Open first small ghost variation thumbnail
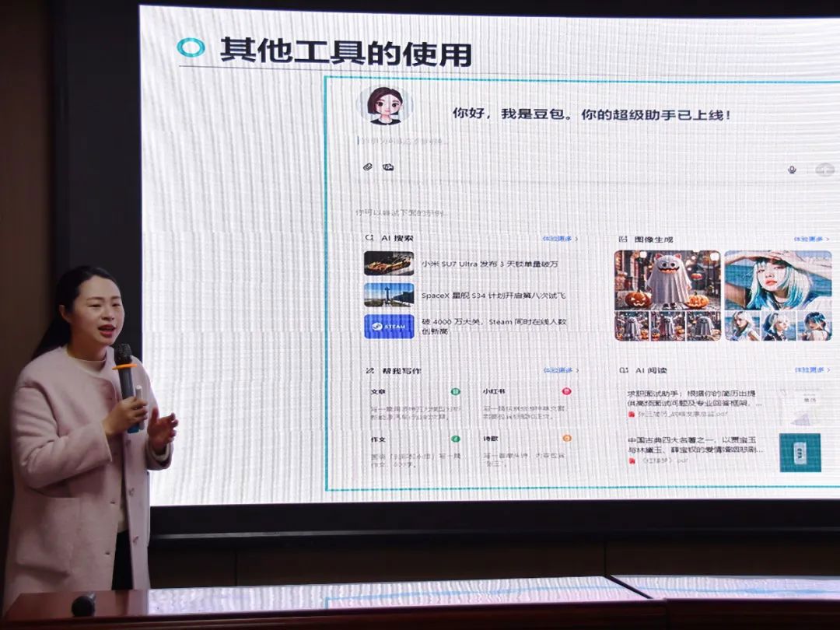 click(632, 326)
